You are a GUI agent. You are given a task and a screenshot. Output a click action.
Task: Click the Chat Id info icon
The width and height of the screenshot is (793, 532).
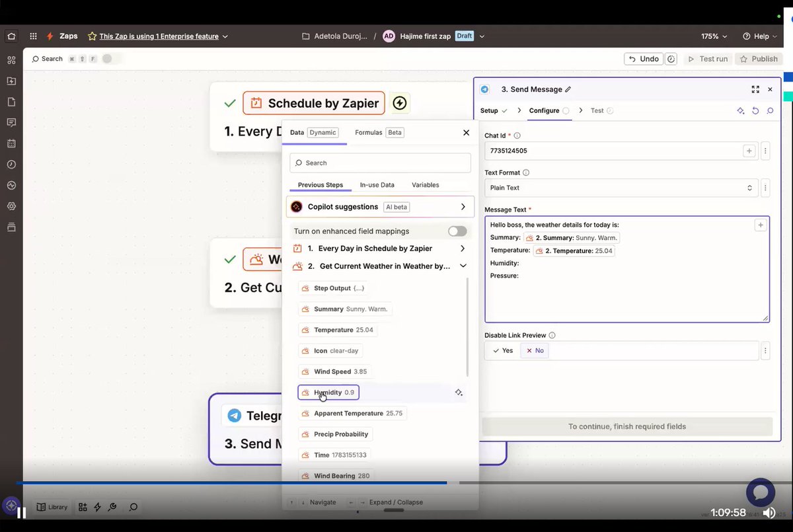pos(517,135)
